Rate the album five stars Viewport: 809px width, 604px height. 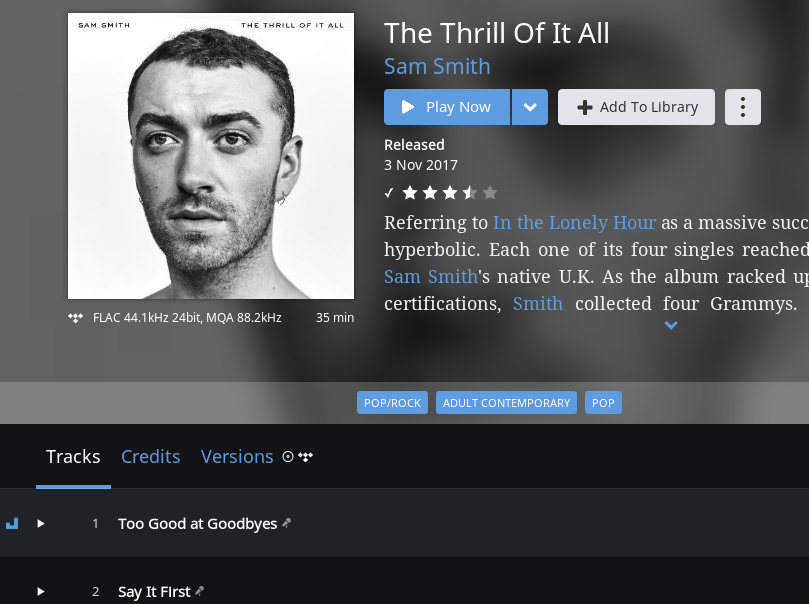point(490,193)
